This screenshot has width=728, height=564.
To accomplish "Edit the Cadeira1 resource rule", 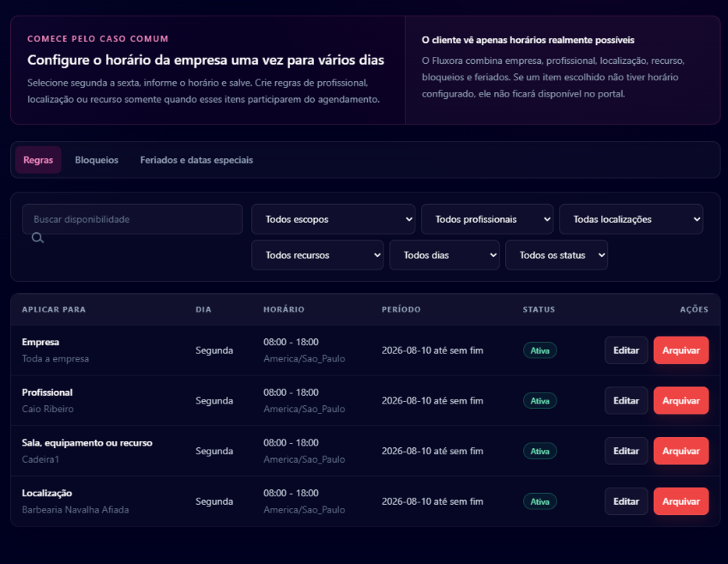I will (626, 451).
